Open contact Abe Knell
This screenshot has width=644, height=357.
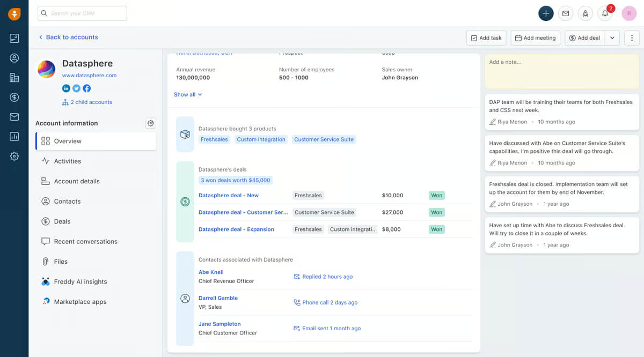click(211, 272)
